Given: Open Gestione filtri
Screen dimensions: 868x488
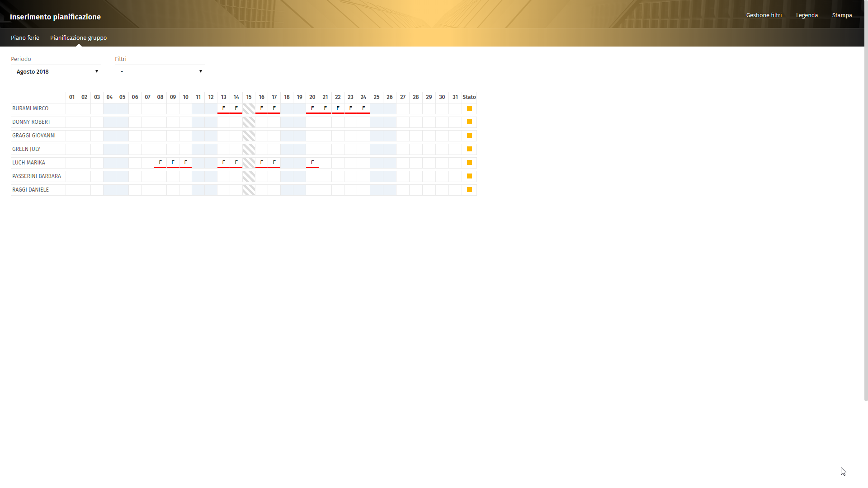Looking at the screenshot, I should pos(764,15).
